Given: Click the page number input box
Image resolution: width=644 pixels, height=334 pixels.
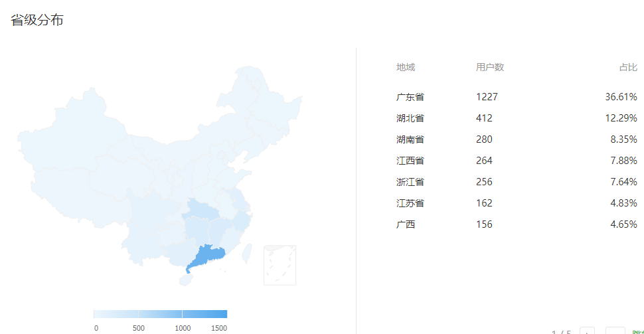Looking at the screenshot, I should click(615, 331).
